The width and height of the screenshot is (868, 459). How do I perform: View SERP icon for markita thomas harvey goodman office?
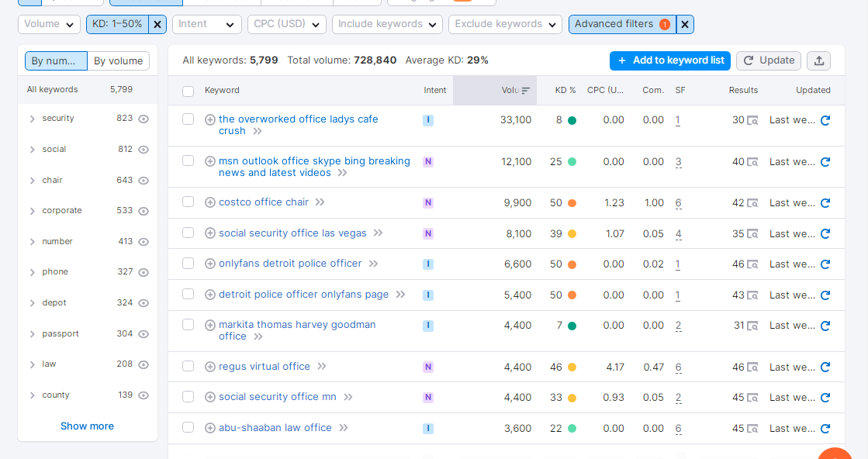coord(752,326)
